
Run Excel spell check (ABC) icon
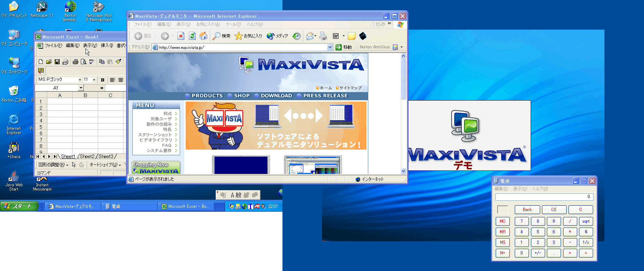[91, 62]
